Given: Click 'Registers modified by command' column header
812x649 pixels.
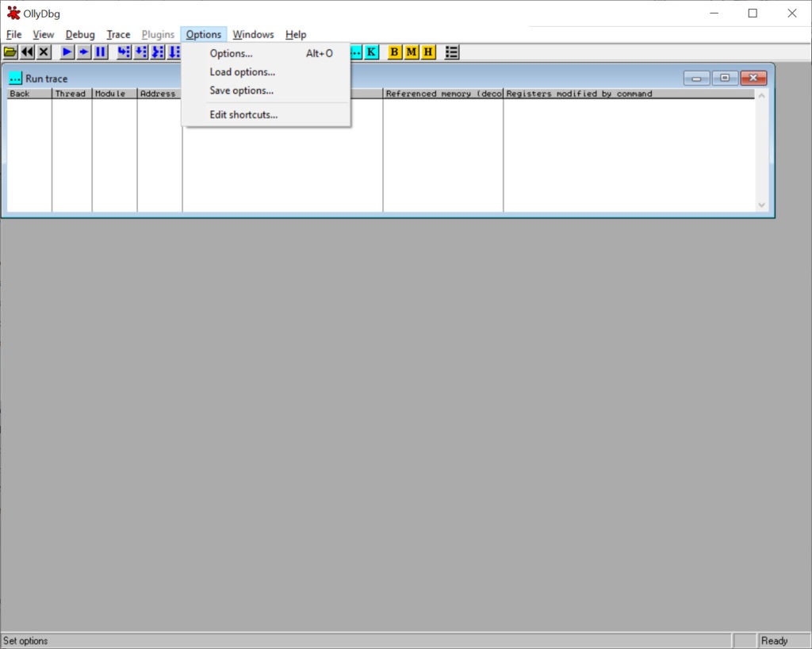Looking at the screenshot, I should pos(579,94).
